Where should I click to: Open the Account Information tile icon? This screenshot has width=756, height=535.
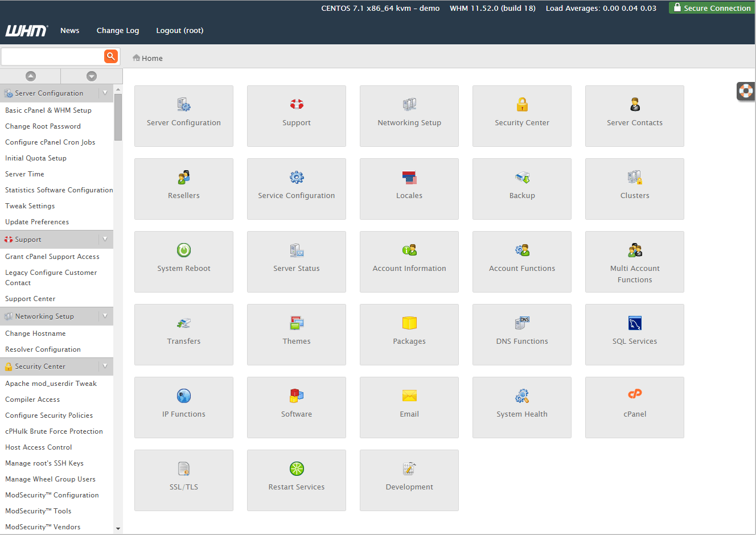[x=409, y=250]
